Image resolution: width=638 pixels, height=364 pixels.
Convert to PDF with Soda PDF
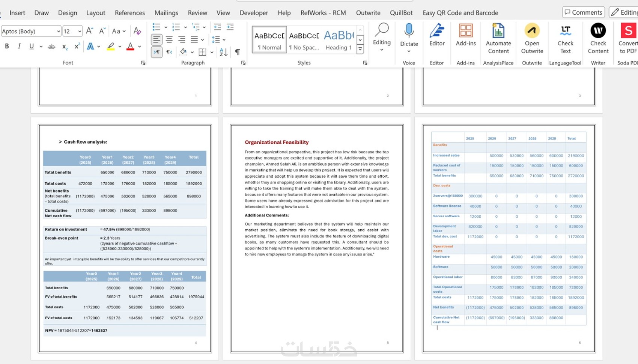tap(628, 39)
